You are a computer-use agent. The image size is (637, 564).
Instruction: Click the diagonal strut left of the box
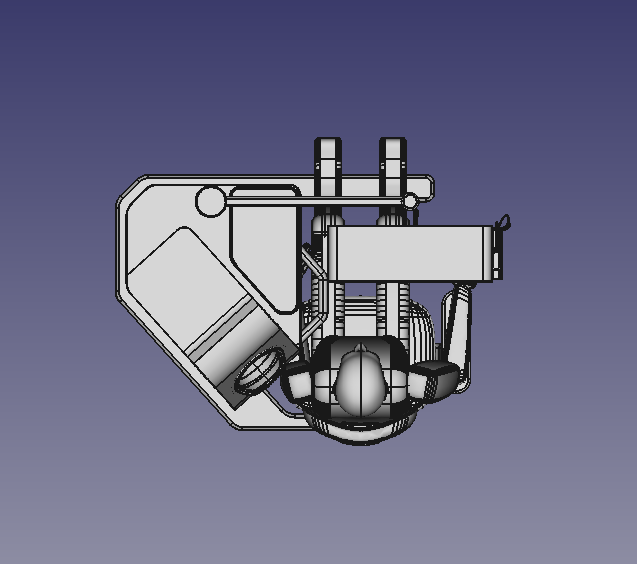pos(311,261)
